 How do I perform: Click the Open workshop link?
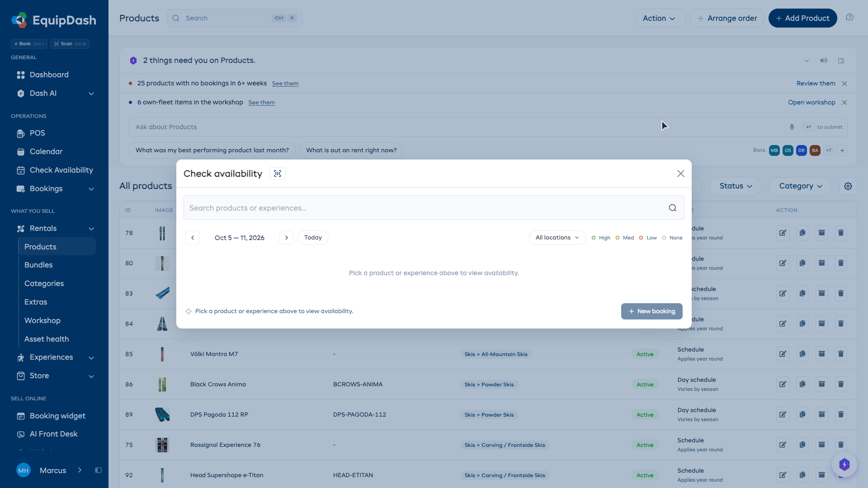click(x=812, y=103)
